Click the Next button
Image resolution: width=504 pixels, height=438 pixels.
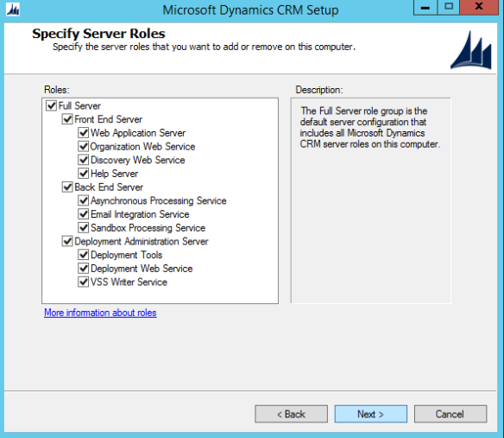point(370,414)
